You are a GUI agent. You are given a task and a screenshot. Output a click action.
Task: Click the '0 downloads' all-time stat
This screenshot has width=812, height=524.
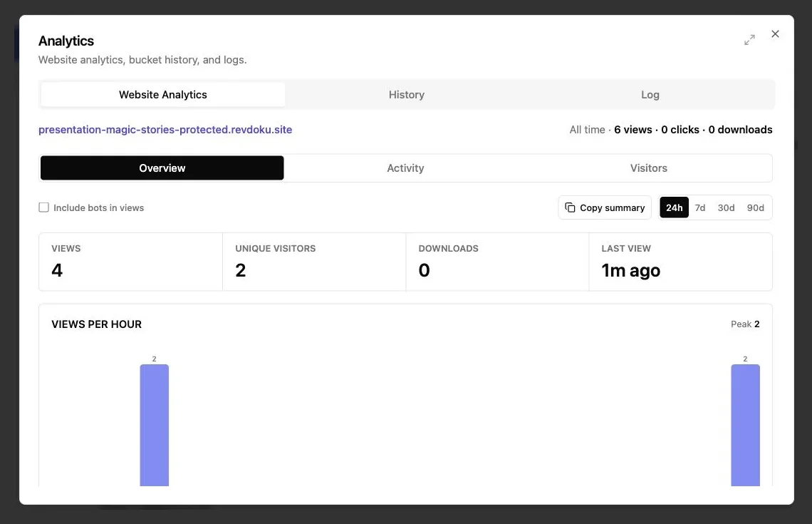click(740, 130)
